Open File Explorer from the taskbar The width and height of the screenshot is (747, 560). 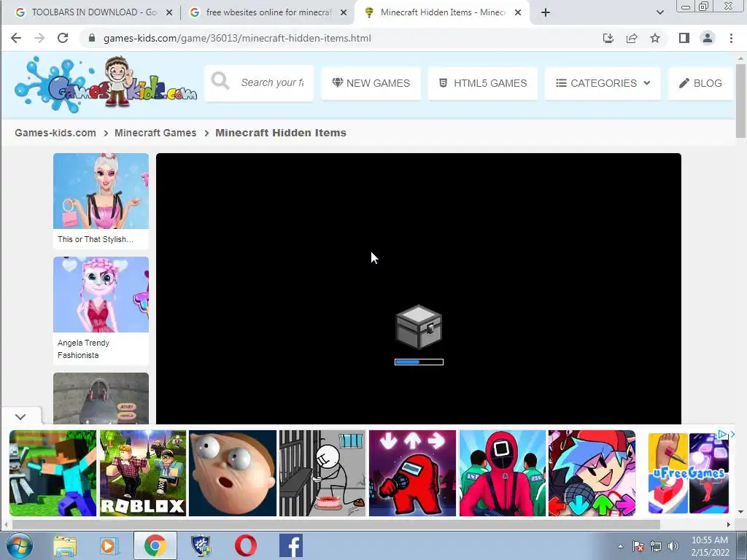65,546
